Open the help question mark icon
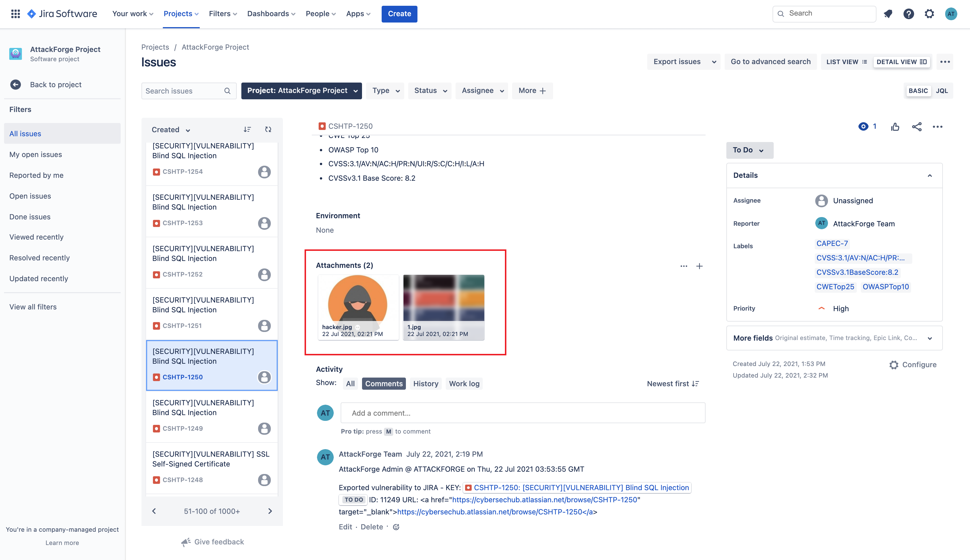Image resolution: width=970 pixels, height=560 pixels. tap(909, 14)
